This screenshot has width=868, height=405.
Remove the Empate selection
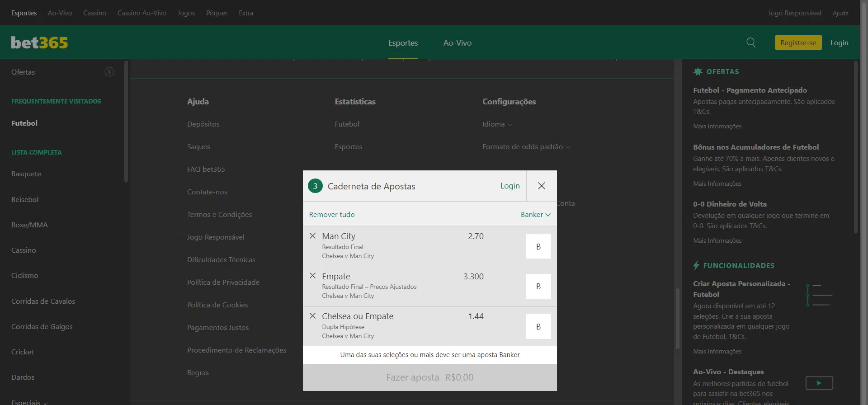tap(312, 276)
